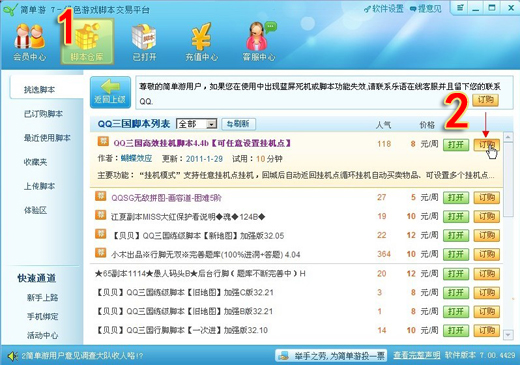Open 客服中心 customer service icon
Image resolution: width=520 pixels, height=365 pixels.
[259, 42]
